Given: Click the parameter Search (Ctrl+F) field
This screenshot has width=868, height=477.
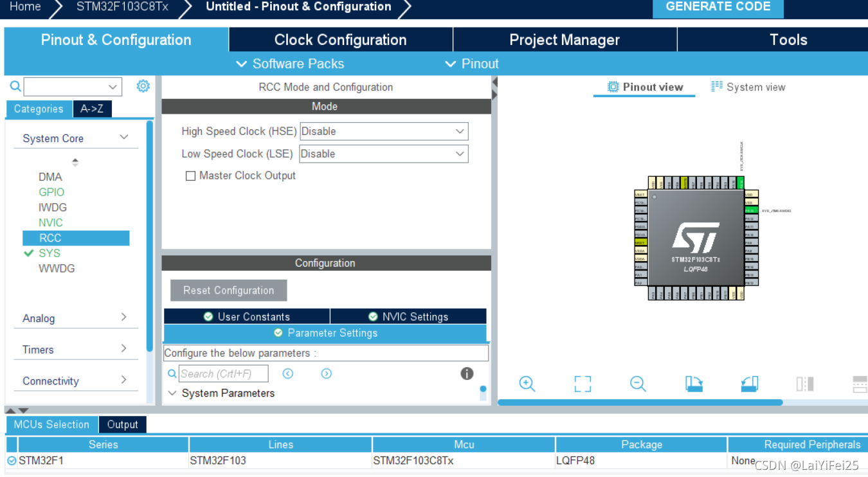Looking at the screenshot, I should pos(223,373).
